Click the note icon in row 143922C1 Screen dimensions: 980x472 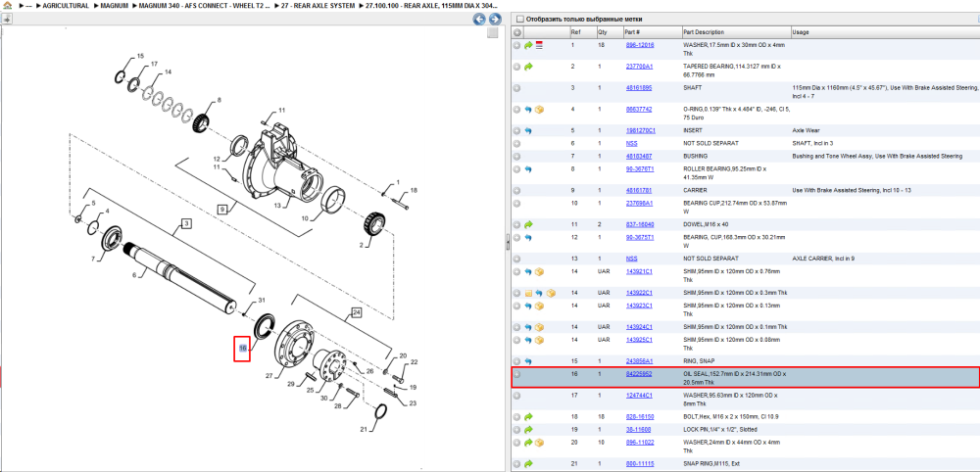[528, 293]
